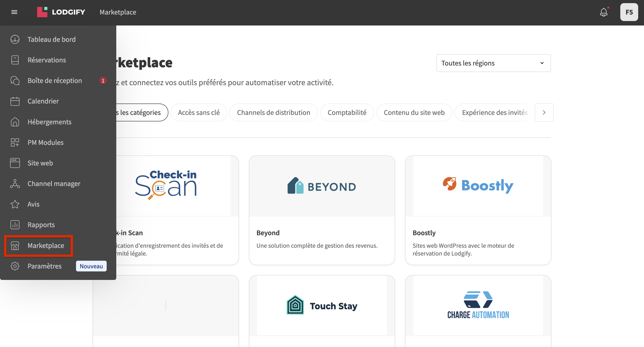Click the Boîte de réception chat icon
This screenshot has width=644, height=347.
[15, 80]
